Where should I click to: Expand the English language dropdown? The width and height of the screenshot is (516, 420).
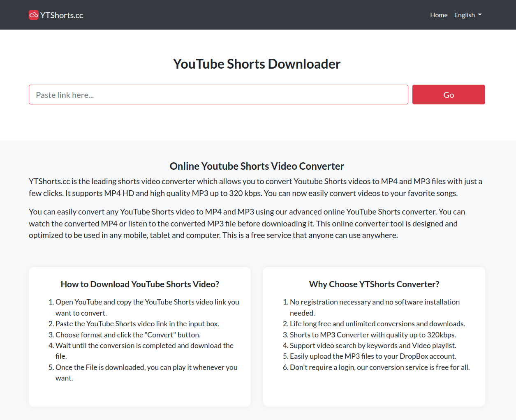coord(467,15)
